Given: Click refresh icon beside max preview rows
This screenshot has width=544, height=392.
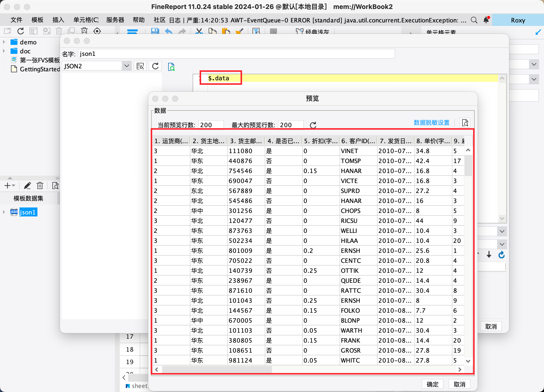Looking at the screenshot, I should tap(313, 125).
